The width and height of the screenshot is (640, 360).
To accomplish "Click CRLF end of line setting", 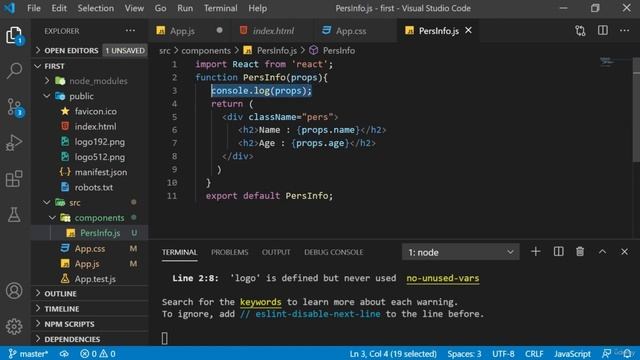I will tap(534, 353).
